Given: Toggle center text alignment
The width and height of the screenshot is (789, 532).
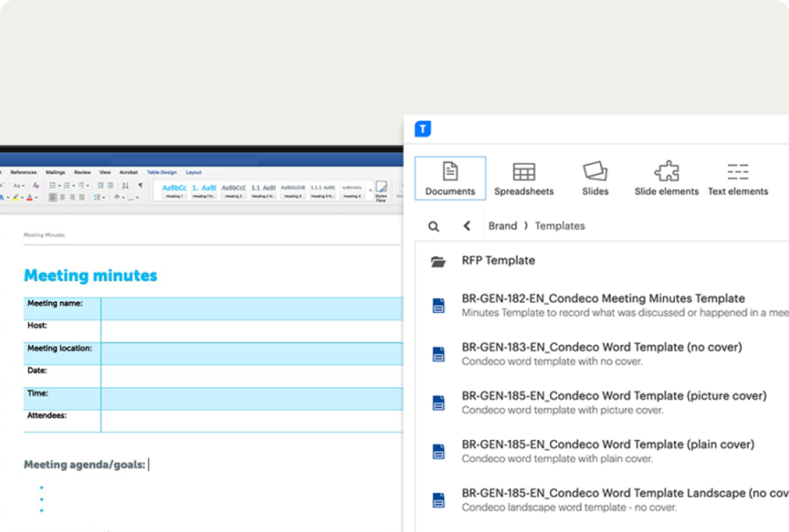Looking at the screenshot, I should (x=62, y=197).
